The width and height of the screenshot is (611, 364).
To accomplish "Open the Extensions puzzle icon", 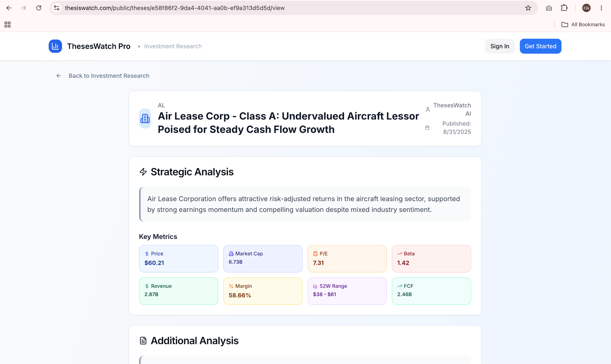I will (564, 8).
